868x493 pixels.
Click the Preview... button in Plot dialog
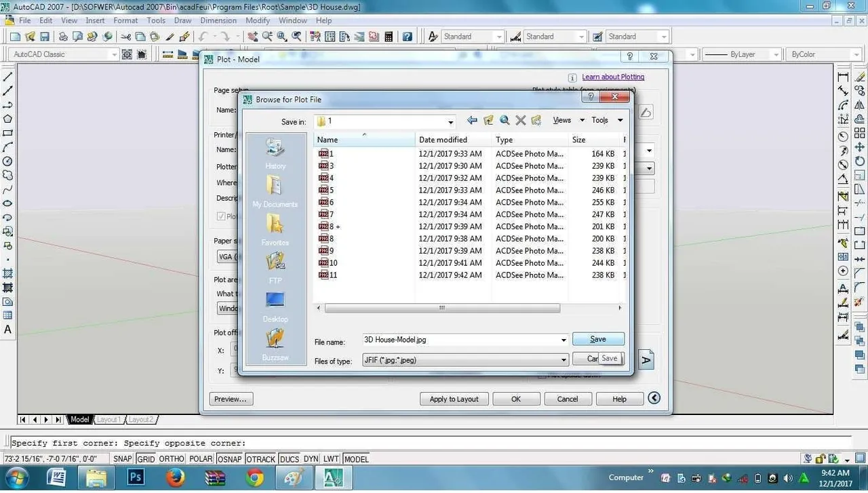[x=231, y=399]
